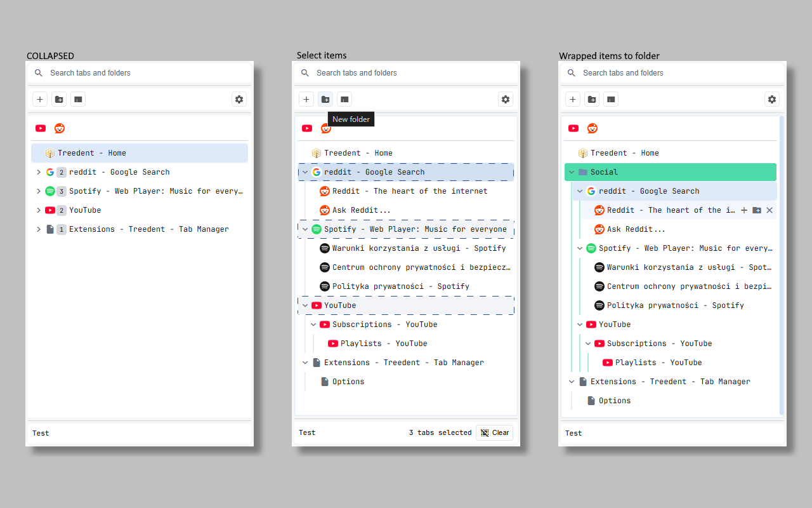The height and width of the screenshot is (508, 812).
Task: Collapse the YouTube group in Select items panel
Action: tap(305, 305)
